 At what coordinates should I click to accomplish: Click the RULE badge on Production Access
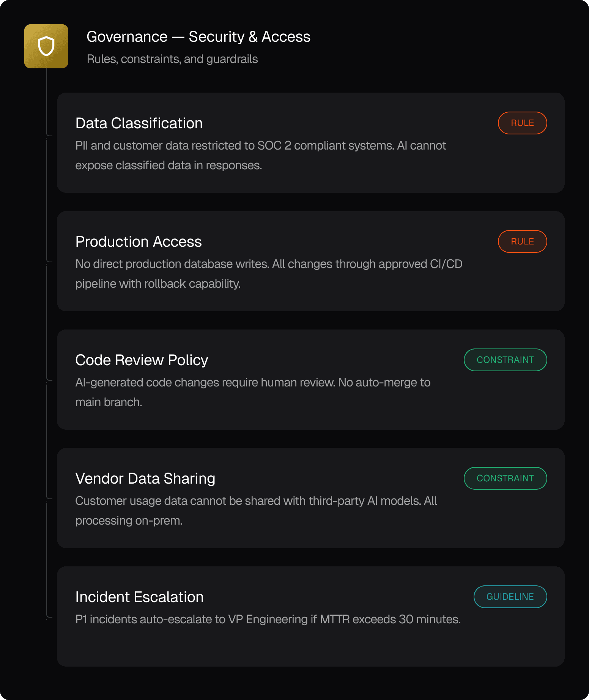522,241
